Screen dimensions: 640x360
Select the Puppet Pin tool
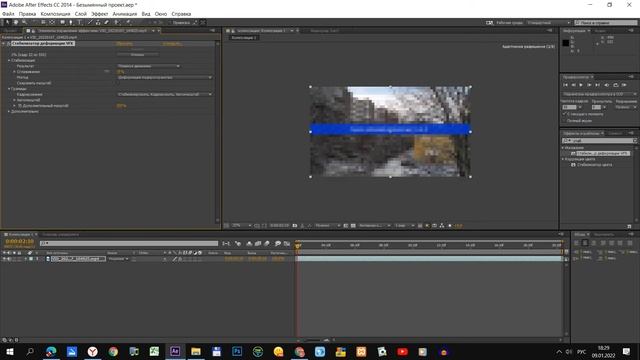click(x=128, y=22)
